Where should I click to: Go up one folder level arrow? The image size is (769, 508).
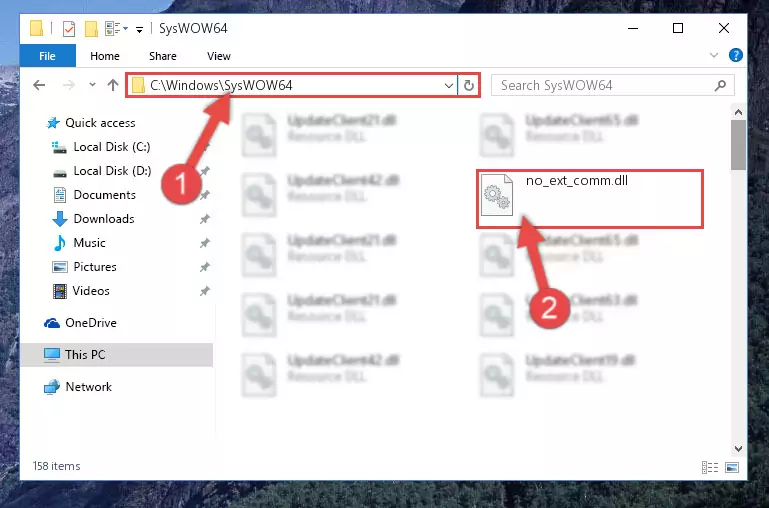tap(113, 85)
